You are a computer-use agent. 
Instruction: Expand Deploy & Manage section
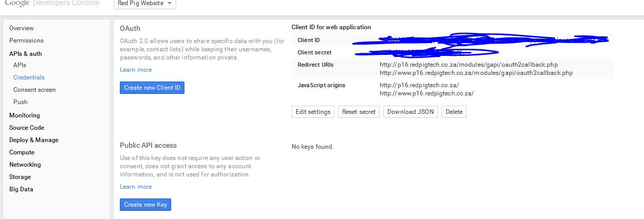pyautogui.click(x=34, y=140)
